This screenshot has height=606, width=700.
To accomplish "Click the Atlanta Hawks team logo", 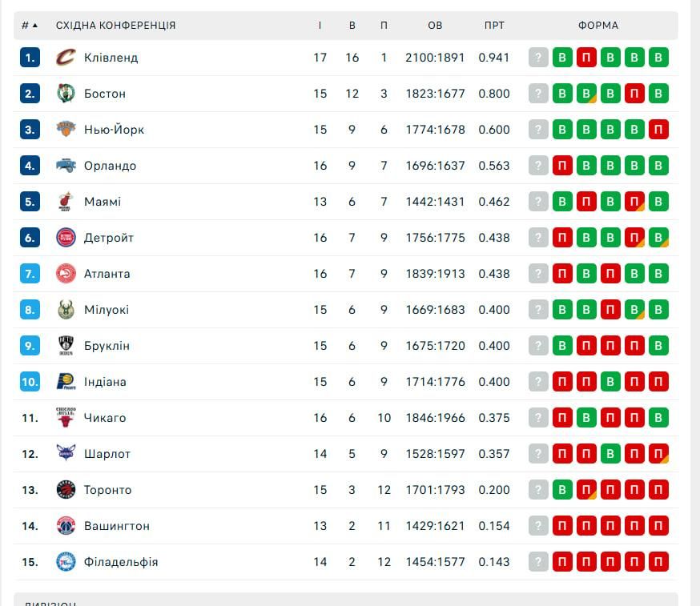I will [66, 274].
